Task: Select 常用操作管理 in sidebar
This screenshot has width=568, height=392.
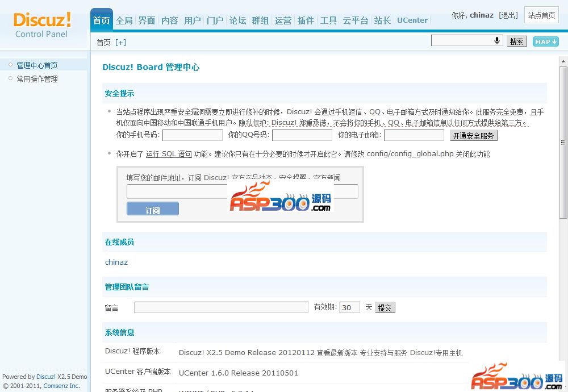Action: point(37,79)
